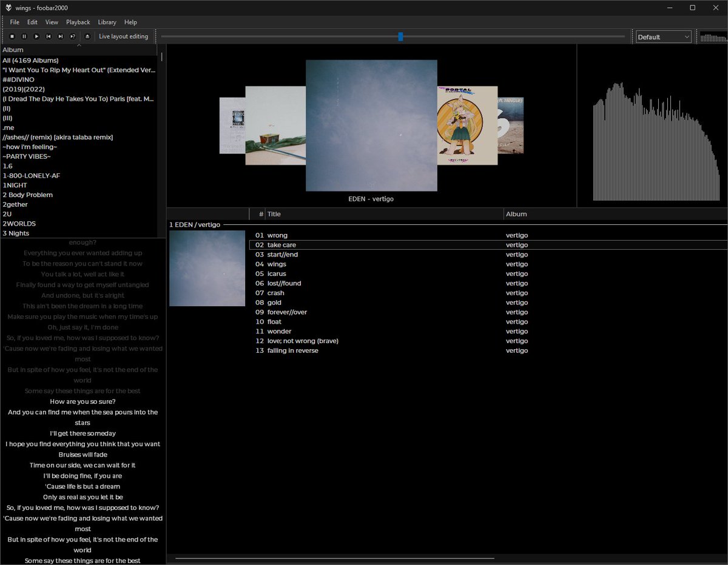Click the center vertigo cover in coverflow
This screenshot has height=565, width=728.
coord(371,125)
